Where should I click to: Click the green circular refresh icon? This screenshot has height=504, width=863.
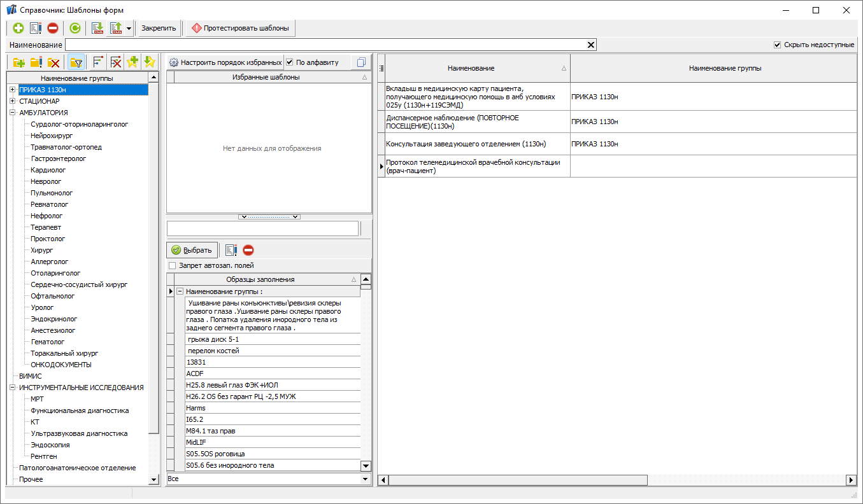[75, 28]
